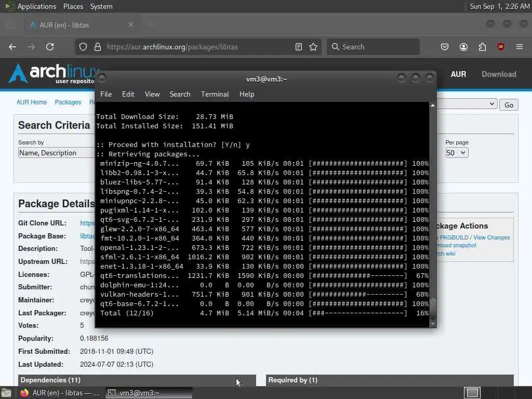Open extensions puzzle icon
The width and height of the screenshot is (532, 399).
(482, 47)
